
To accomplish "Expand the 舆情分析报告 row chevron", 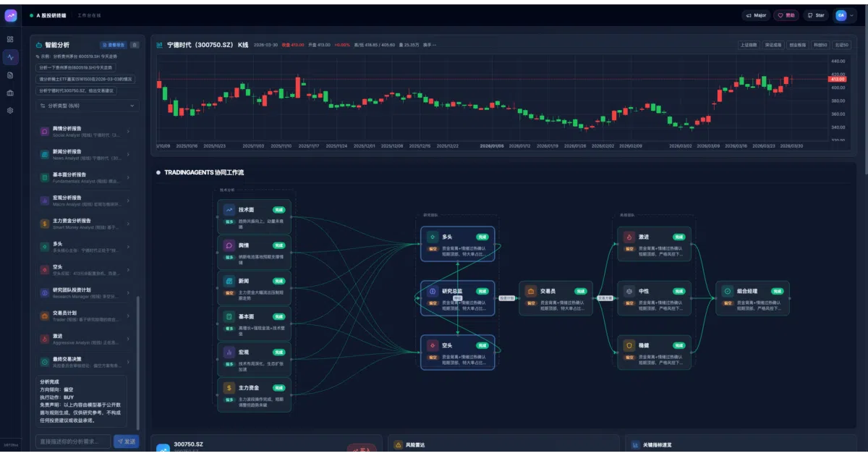I will click(x=129, y=132).
